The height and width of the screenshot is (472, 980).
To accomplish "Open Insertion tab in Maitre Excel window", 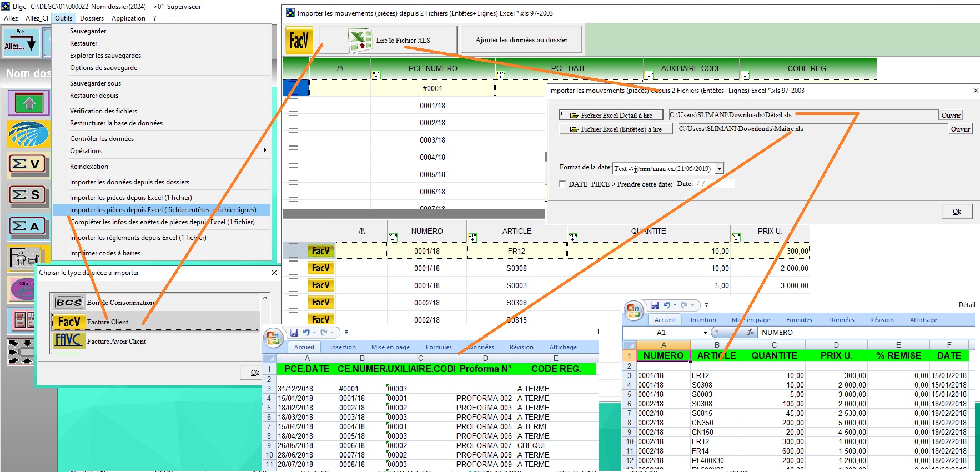I will point(343,347).
